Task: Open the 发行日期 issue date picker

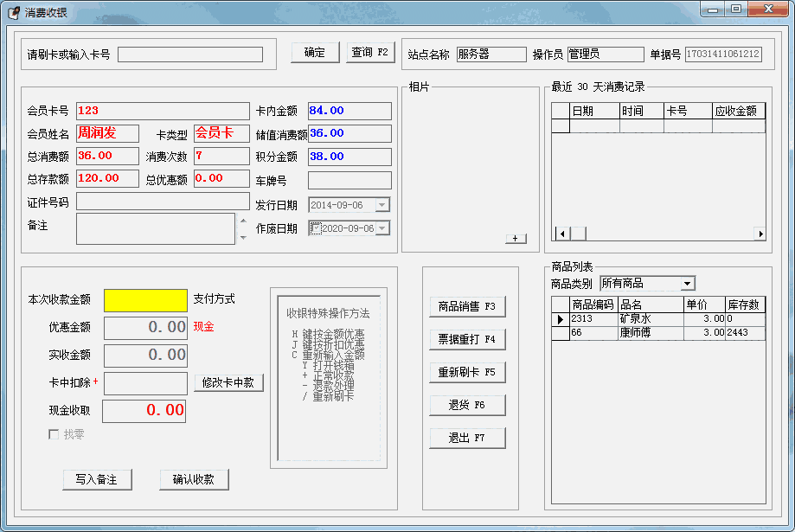Action: [x=384, y=206]
